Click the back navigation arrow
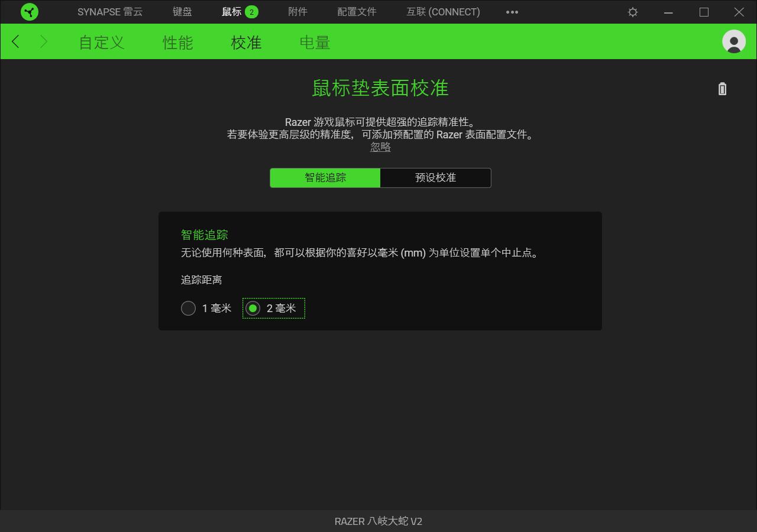757x532 pixels. pyautogui.click(x=15, y=41)
